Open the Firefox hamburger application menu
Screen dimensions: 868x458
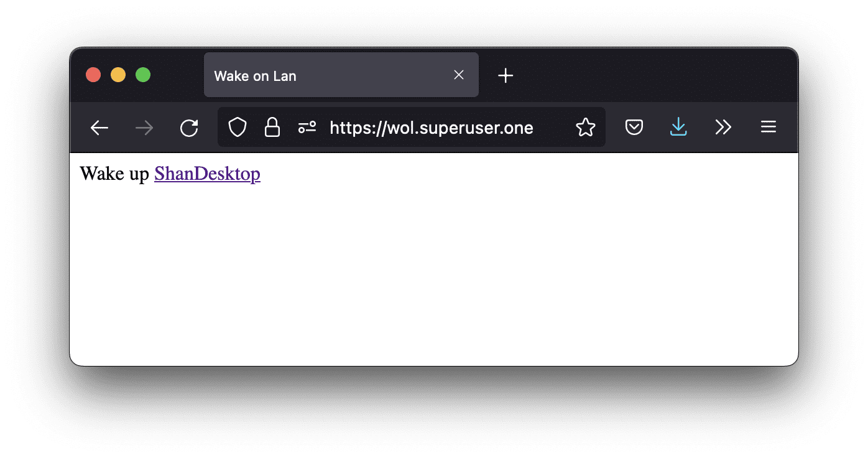point(769,128)
